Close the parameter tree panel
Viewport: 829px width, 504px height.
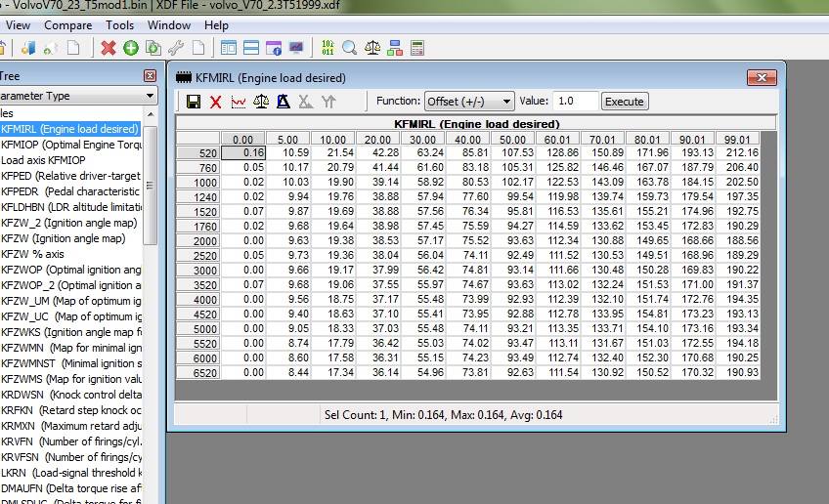click(x=150, y=75)
